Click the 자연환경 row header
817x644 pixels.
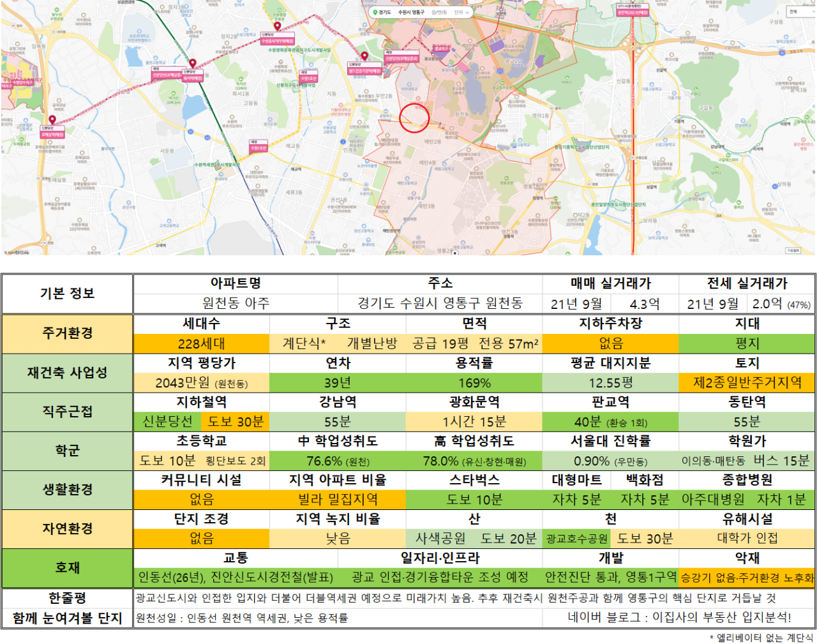click(x=67, y=528)
